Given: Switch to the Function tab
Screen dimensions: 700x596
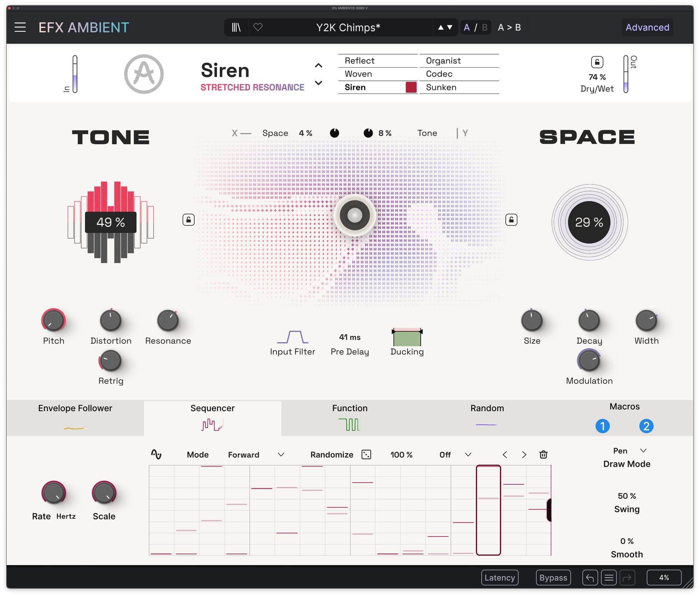Looking at the screenshot, I should [x=349, y=416].
